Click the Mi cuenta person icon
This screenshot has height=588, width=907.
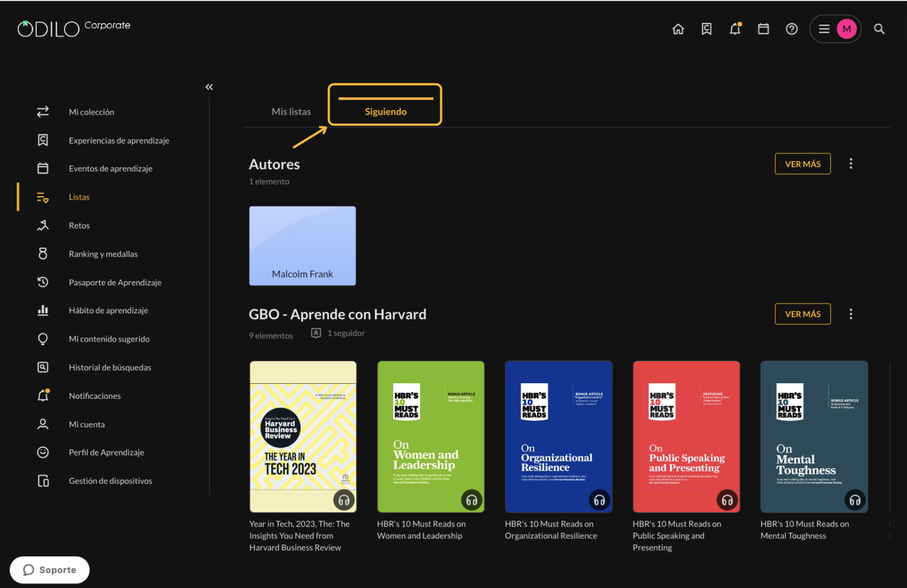click(x=43, y=424)
